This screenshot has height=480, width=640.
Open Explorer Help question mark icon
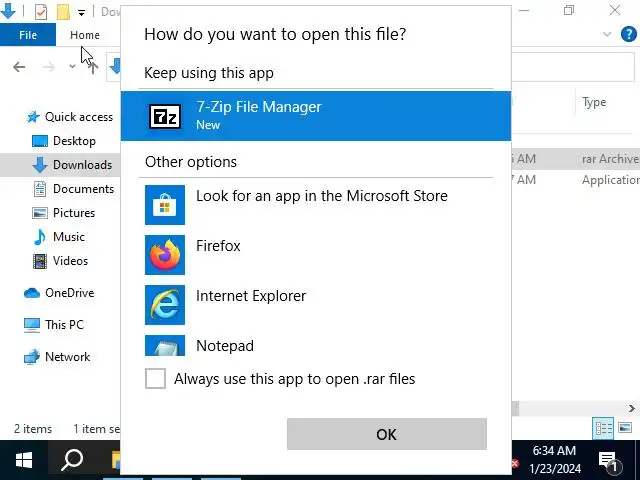[629, 34]
